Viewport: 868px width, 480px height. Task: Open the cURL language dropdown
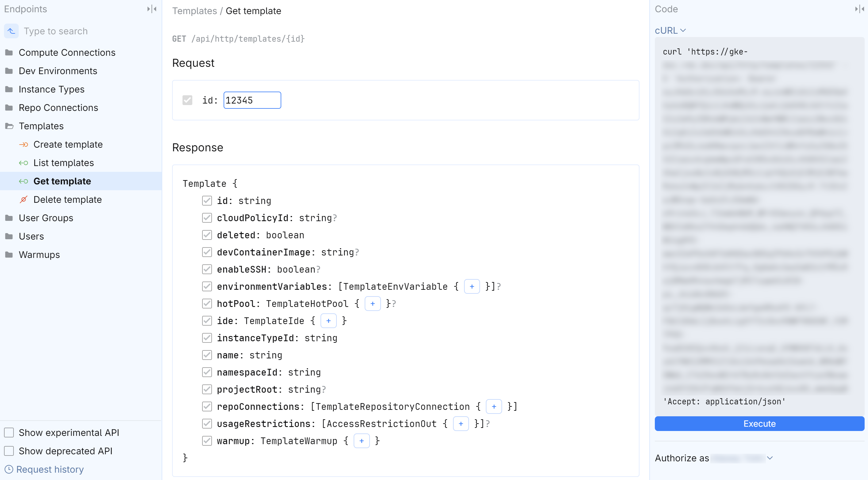[x=670, y=30]
